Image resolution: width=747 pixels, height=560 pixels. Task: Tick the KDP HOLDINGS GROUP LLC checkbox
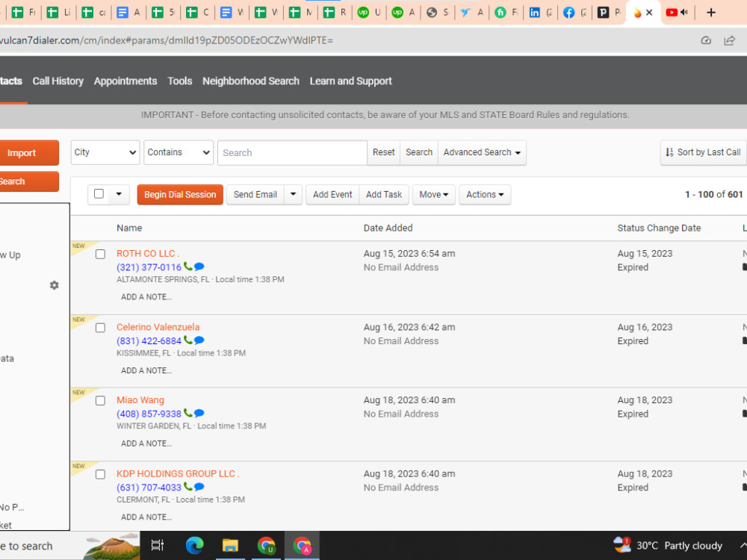pos(100,474)
